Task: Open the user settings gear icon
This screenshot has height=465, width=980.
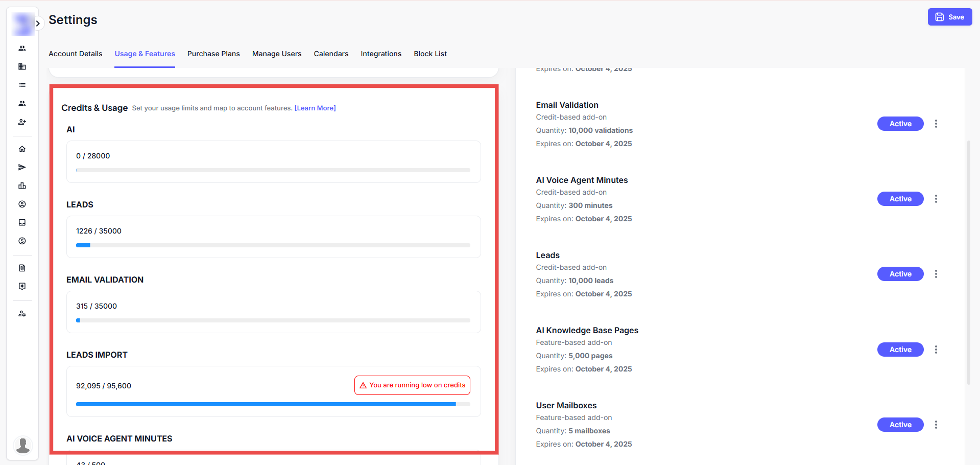Action: 22,314
